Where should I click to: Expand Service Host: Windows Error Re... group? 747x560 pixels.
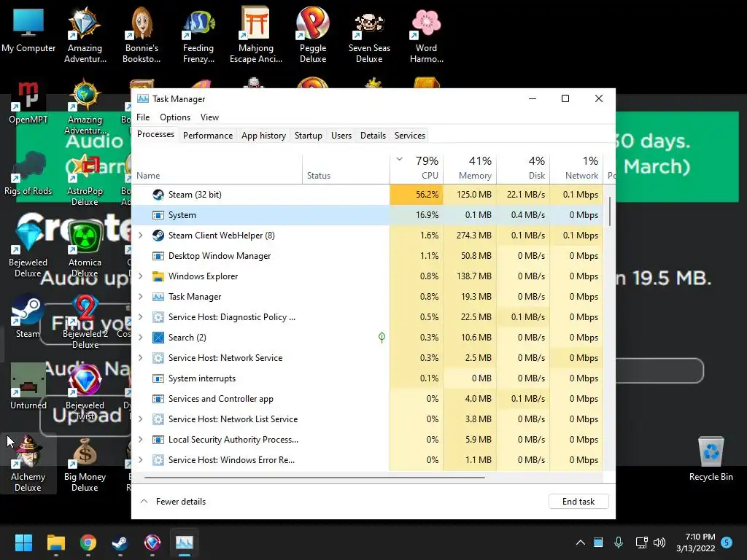(x=141, y=460)
